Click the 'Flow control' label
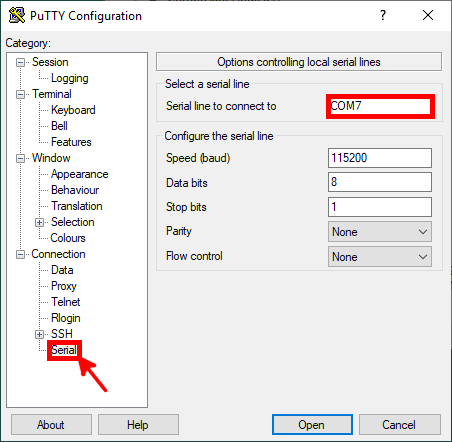Image resolution: width=452 pixels, height=442 pixels. click(x=194, y=256)
